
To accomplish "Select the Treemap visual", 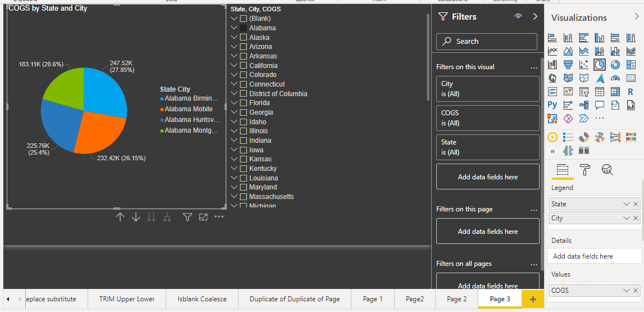I will click(x=631, y=65).
